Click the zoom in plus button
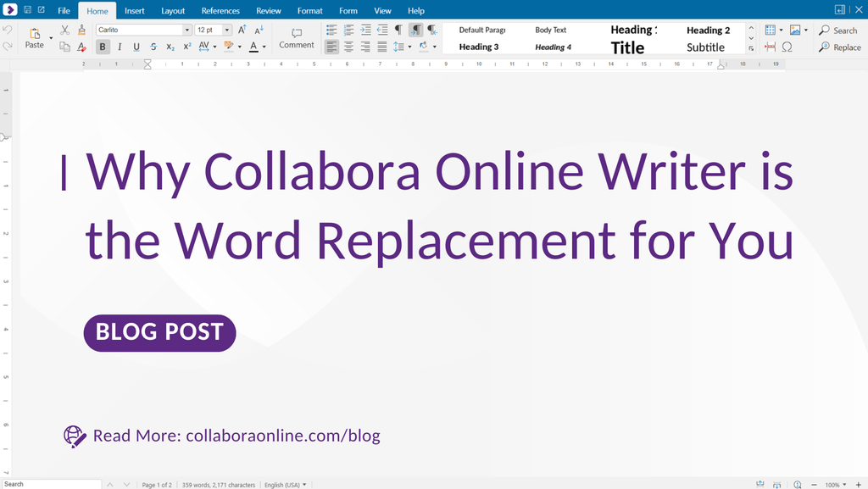 (x=859, y=485)
